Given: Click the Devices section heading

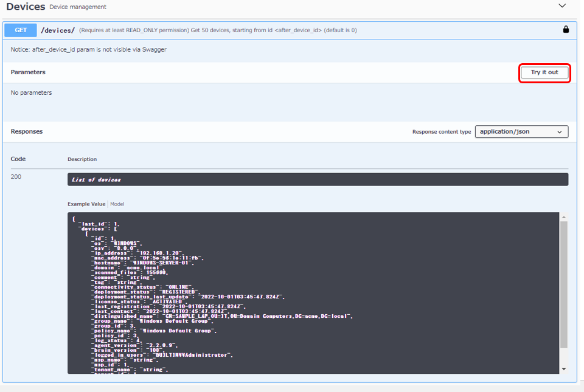Looking at the screenshot, I should click(26, 7).
